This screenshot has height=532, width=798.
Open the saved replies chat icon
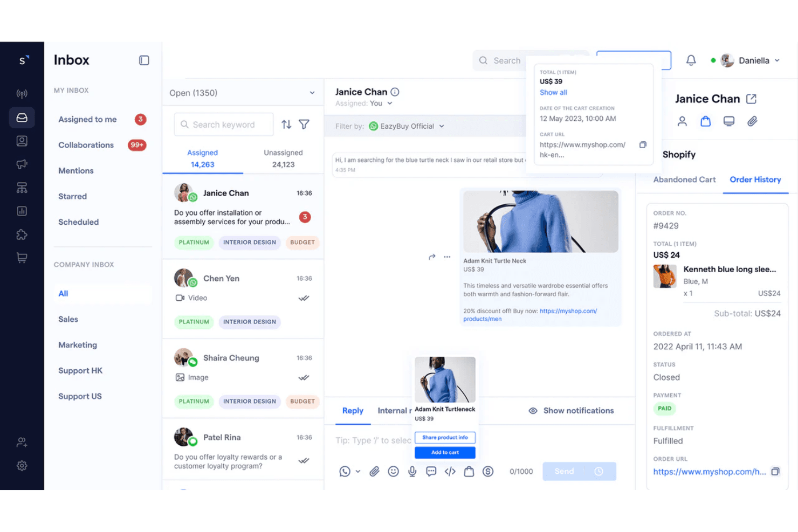431,472
